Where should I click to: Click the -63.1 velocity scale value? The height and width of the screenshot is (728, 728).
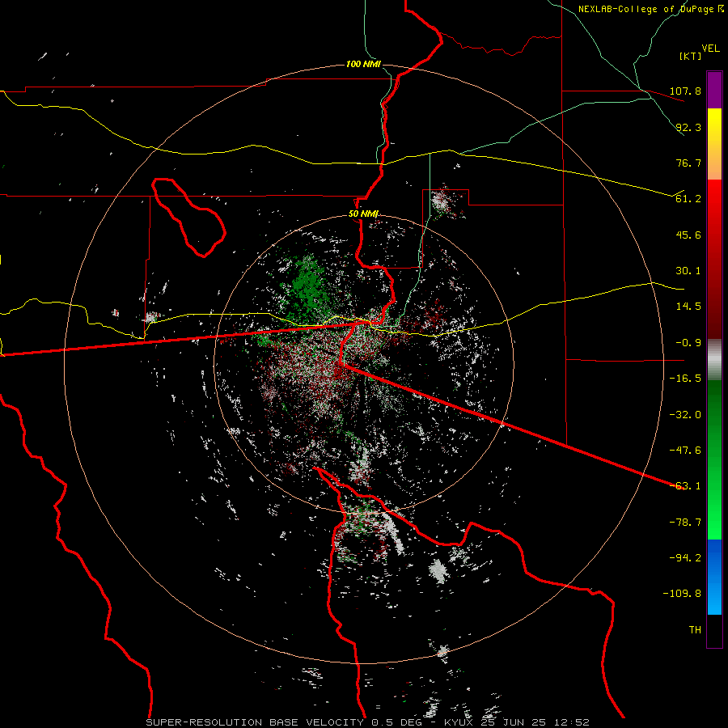tap(685, 486)
